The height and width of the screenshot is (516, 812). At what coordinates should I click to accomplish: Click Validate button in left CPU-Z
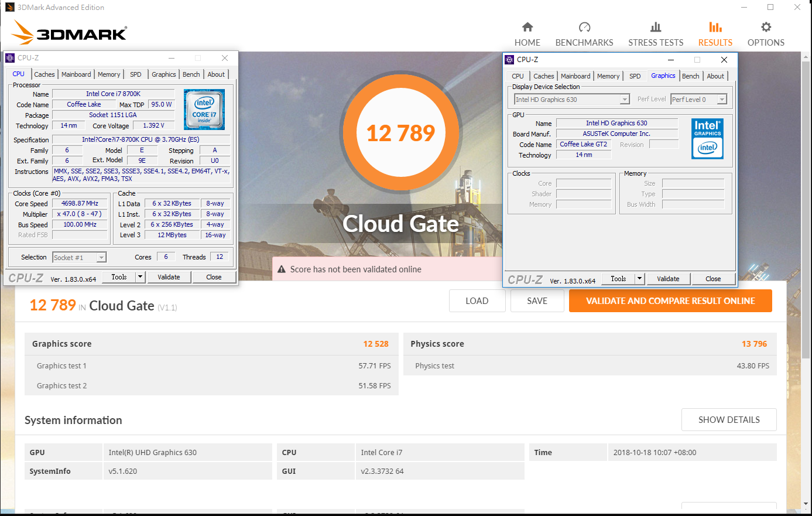[x=169, y=277]
